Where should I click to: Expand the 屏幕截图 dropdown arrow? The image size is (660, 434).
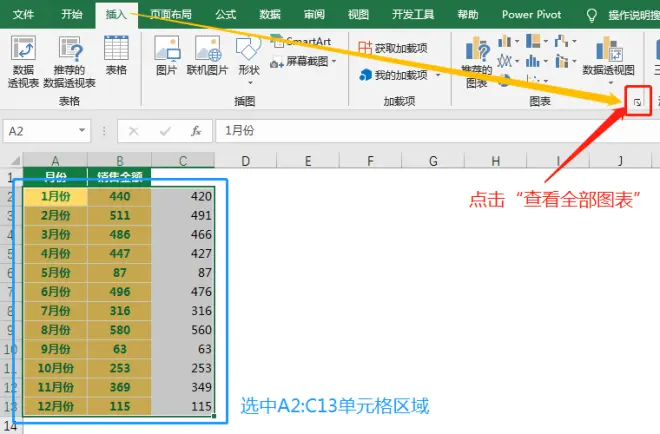[x=334, y=62]
